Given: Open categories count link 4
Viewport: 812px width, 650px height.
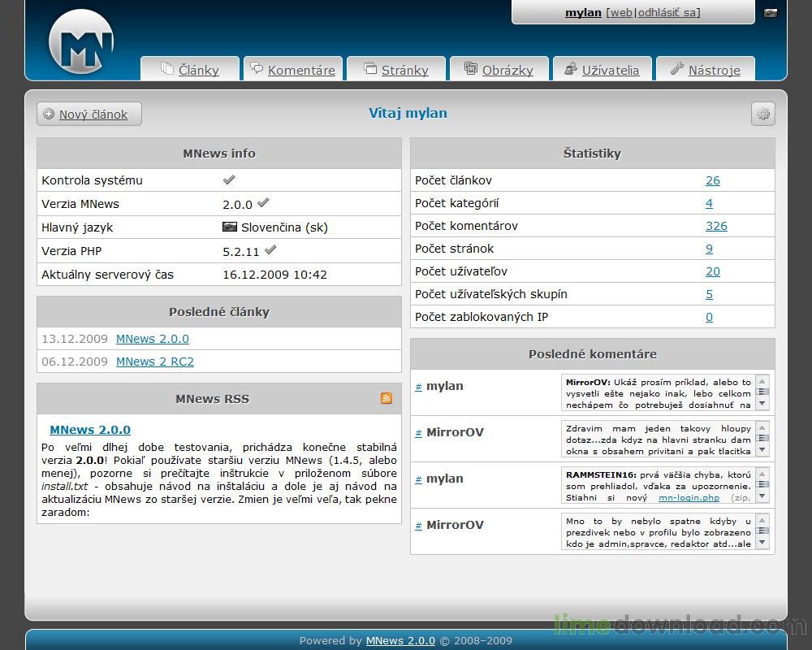Looking at the screenshot, I should 709,203.
